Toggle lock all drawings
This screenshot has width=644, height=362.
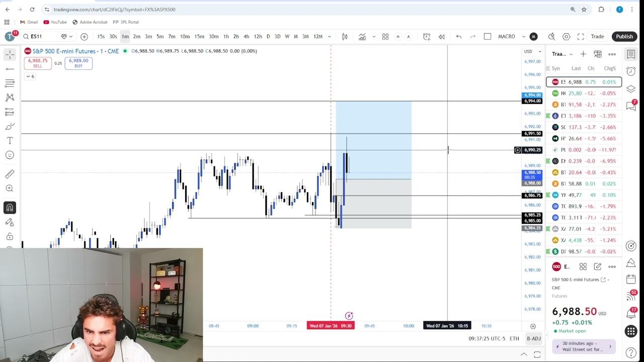click(x=10, y=236)
